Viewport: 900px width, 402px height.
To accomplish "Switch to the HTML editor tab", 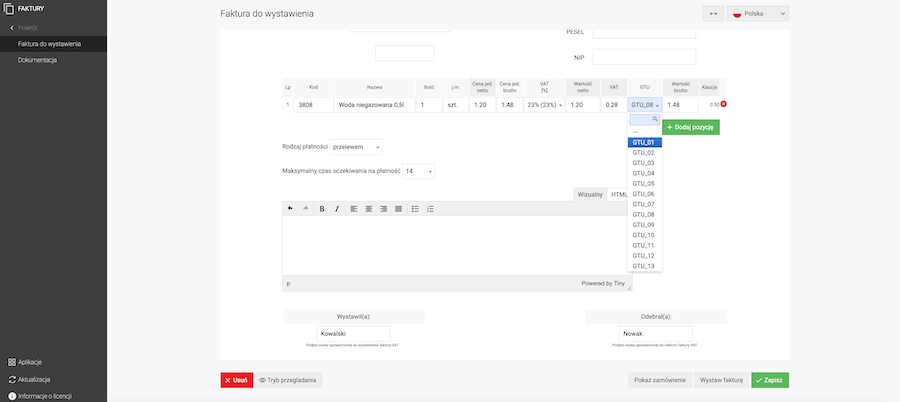I will coord(618,194).
